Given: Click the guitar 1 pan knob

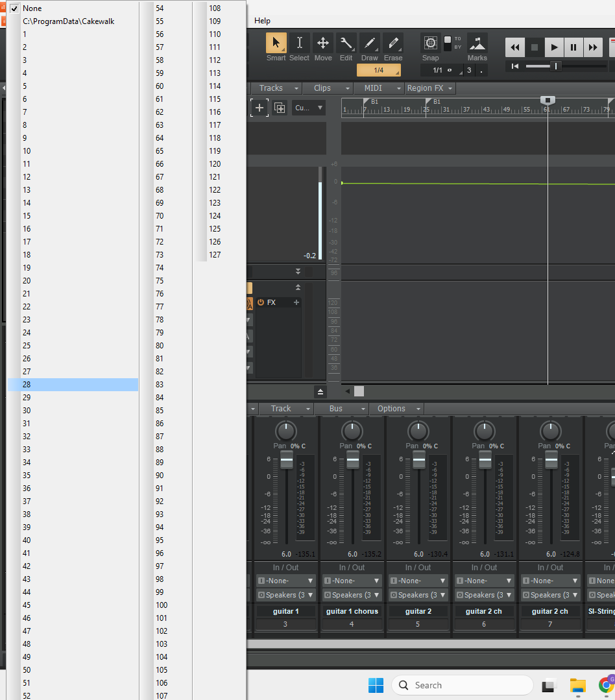Looking at the screenshot, I should tap(285, 431).
